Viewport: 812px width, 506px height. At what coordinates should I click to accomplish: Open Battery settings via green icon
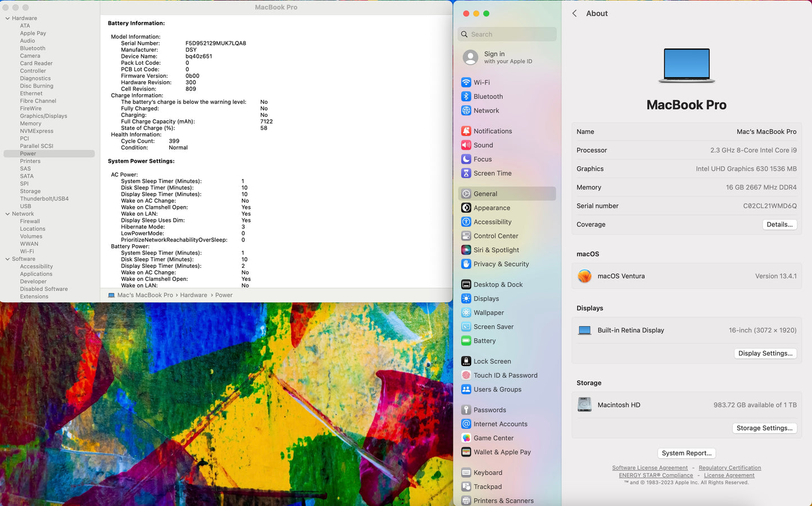(466, 341)
